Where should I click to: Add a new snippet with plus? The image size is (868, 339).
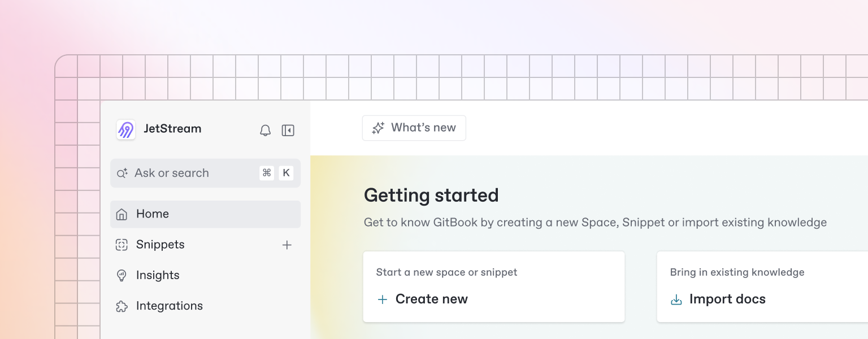(x=287, y=245)
